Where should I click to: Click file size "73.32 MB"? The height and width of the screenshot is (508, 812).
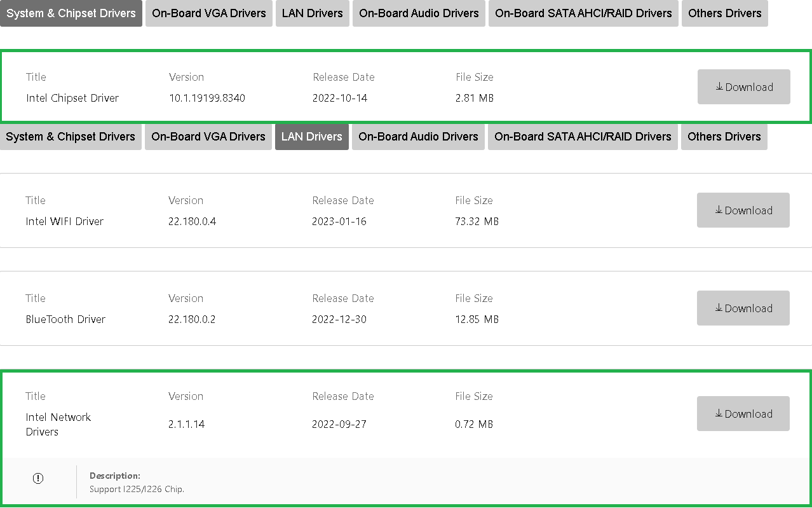[477, 221]
